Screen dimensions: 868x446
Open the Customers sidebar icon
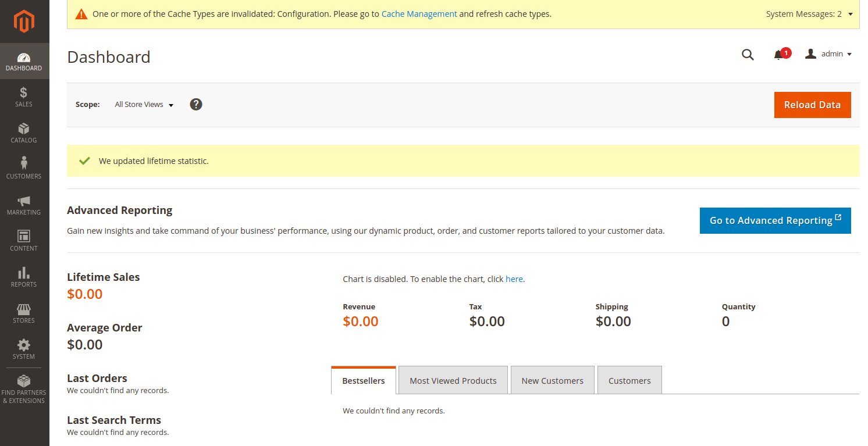point(24,163)
